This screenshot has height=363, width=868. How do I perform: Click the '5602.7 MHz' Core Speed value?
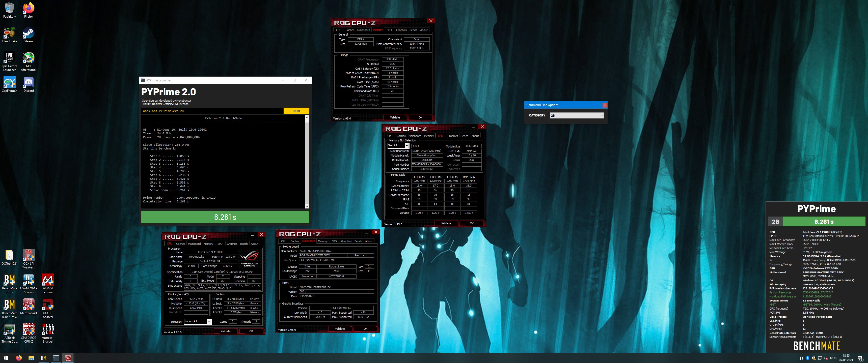click(196, 299)
